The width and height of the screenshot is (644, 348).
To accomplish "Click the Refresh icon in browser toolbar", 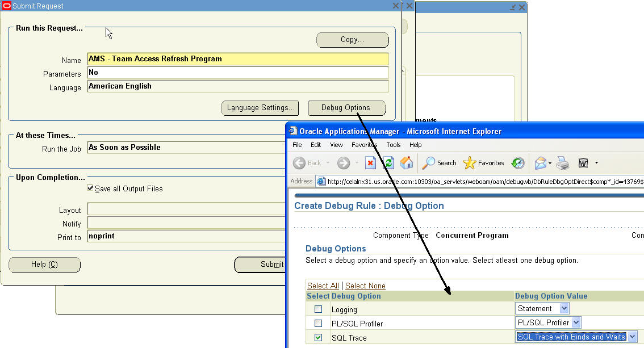I will tap(388, 163).
